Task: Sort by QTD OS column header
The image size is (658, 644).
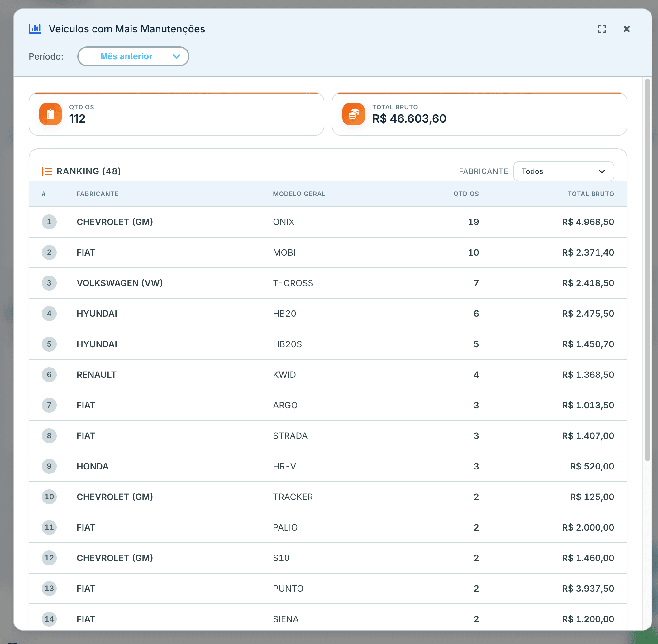Action: 466,194
